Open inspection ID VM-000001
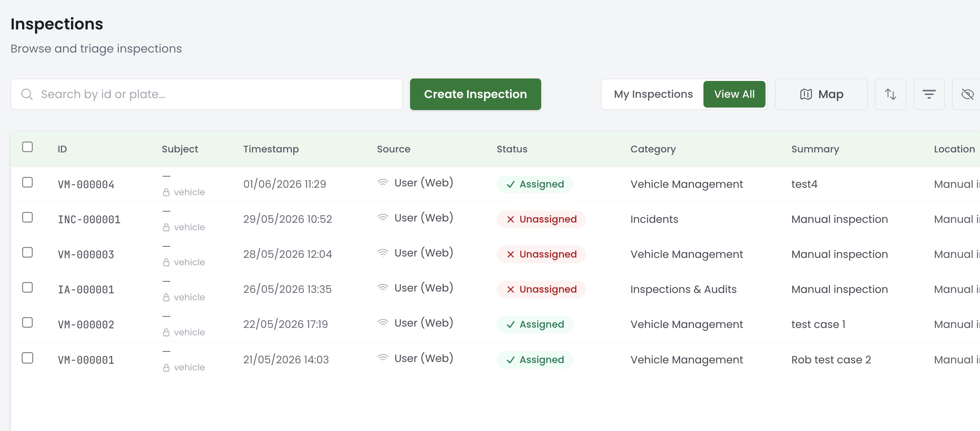The image size is (980, 431). pyautogui.click(x=86, y=360)
